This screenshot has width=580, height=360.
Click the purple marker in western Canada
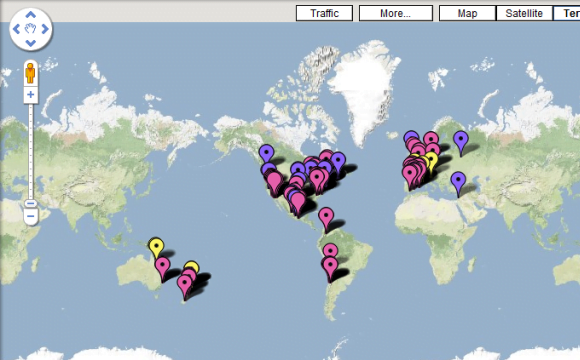coord(266,154)
